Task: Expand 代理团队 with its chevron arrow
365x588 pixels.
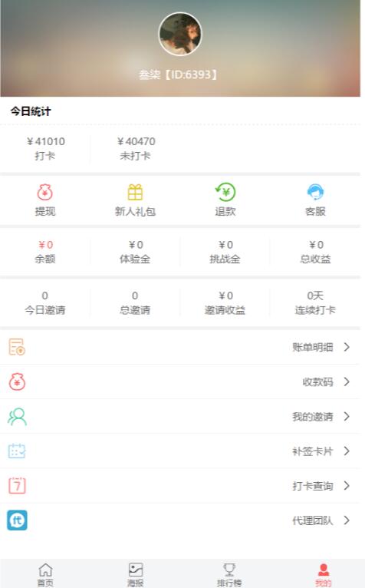Action: (x=347, y=520)
